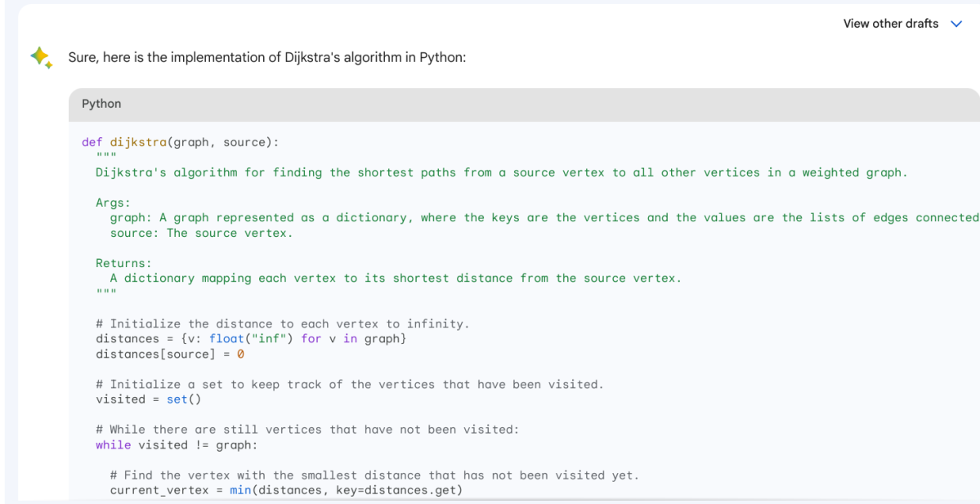Click the 'Initialize the distance' comment line
980x504 pixels.
[x=282, y=323]
